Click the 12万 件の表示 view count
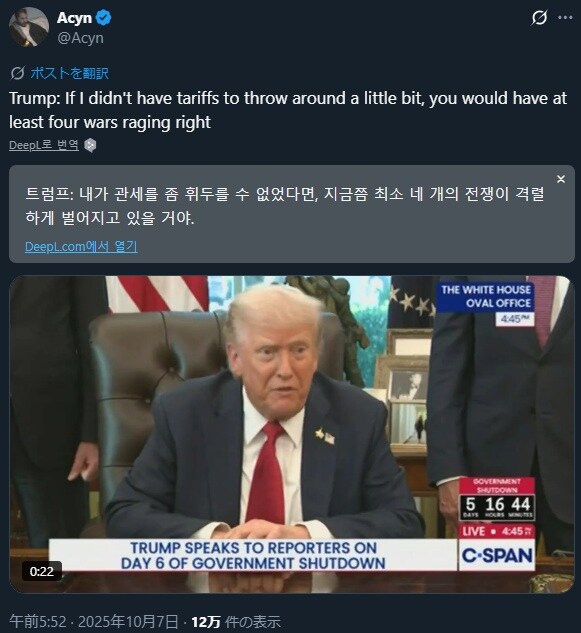This screenshot has width=581, height=633. (x=236, y=622)
